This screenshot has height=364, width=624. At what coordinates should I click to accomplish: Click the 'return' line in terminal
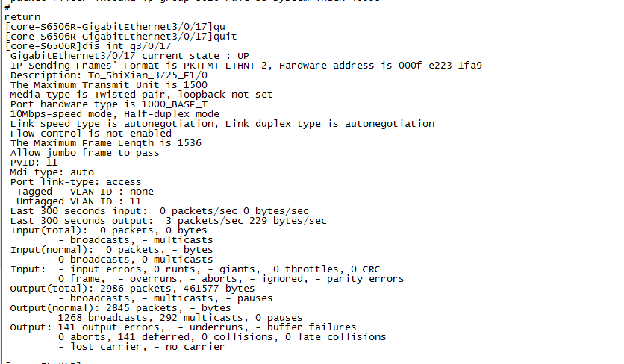tap(23, 16)
